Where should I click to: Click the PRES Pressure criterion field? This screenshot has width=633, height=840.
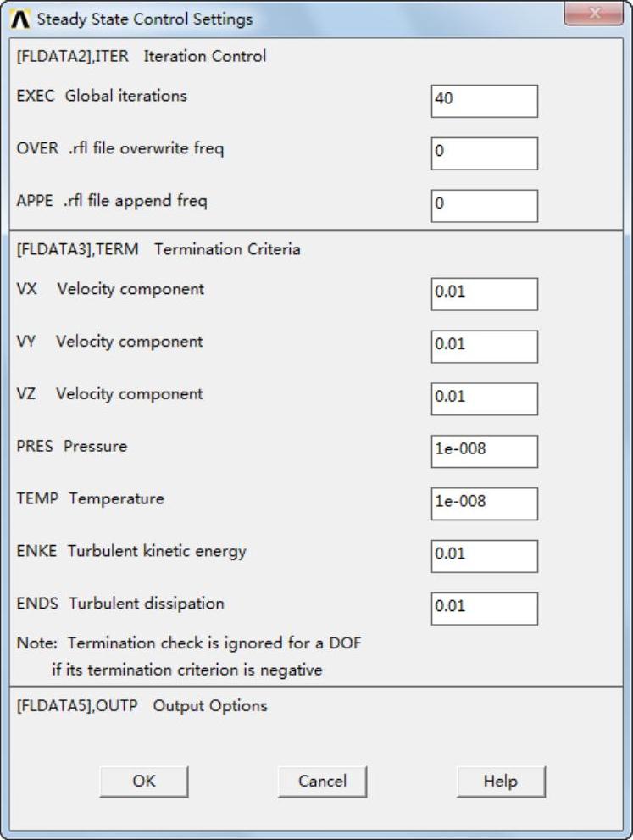pos(484,452)
